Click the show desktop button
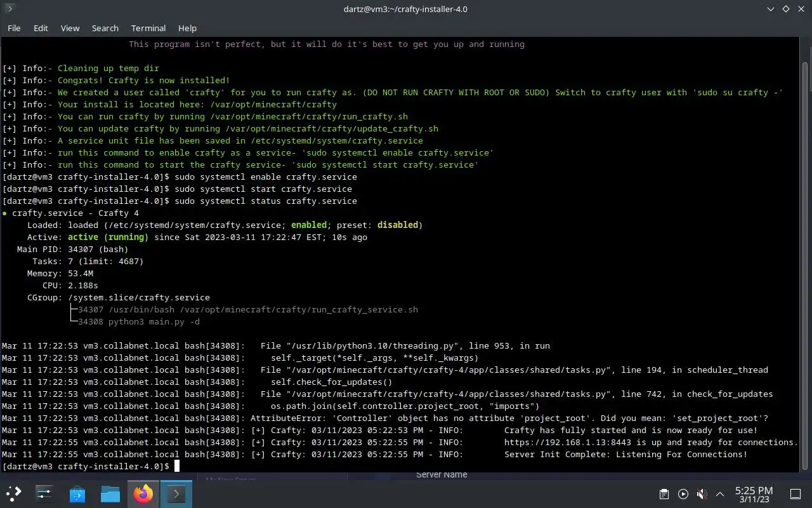The height and width of the screenshot is (508, 812). (x=795, y=494)
